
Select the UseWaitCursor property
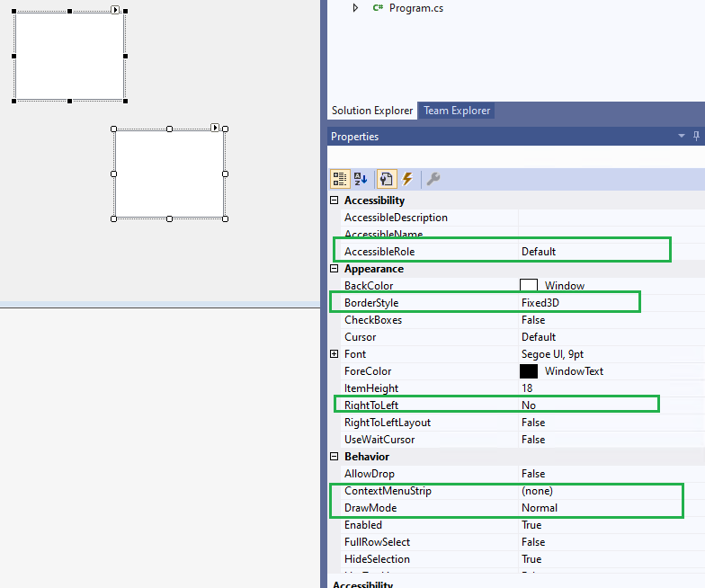379,440
